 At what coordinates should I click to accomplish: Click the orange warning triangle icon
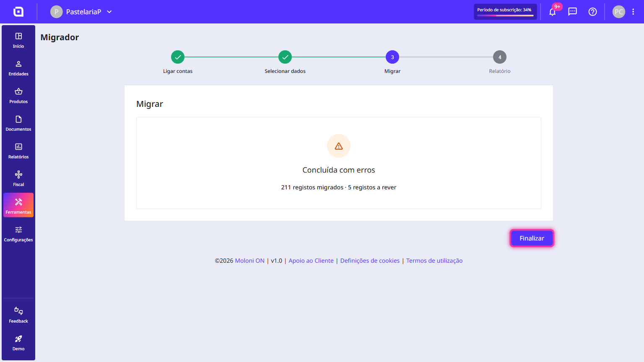click(x=339, y=146)
